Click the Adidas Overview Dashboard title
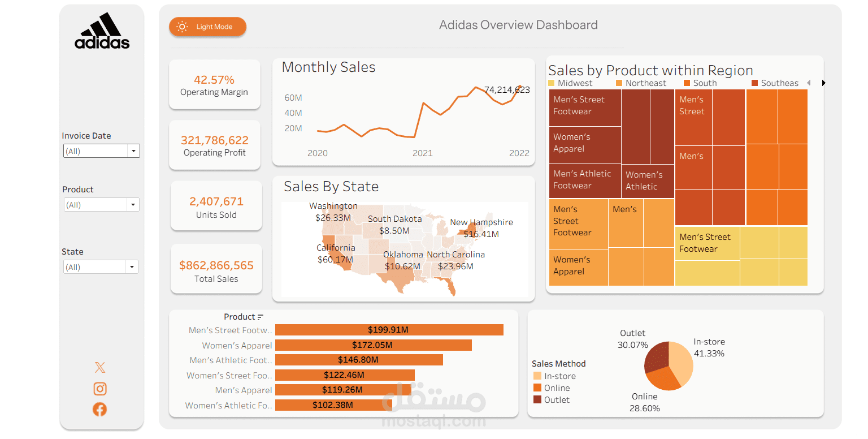Viewport: 868px width, 439px height. pyautogui.click(x=518, y=25)
